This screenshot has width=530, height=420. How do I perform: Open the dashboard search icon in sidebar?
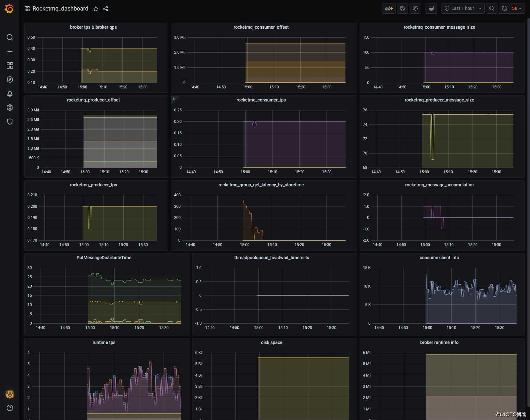coord(10,37)
